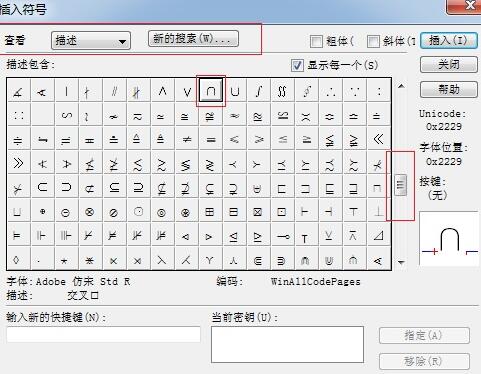Toggle the 显示每一个(S) checkbox
Viewport: 481px width, 374px height.
click(x=297, y=65)
